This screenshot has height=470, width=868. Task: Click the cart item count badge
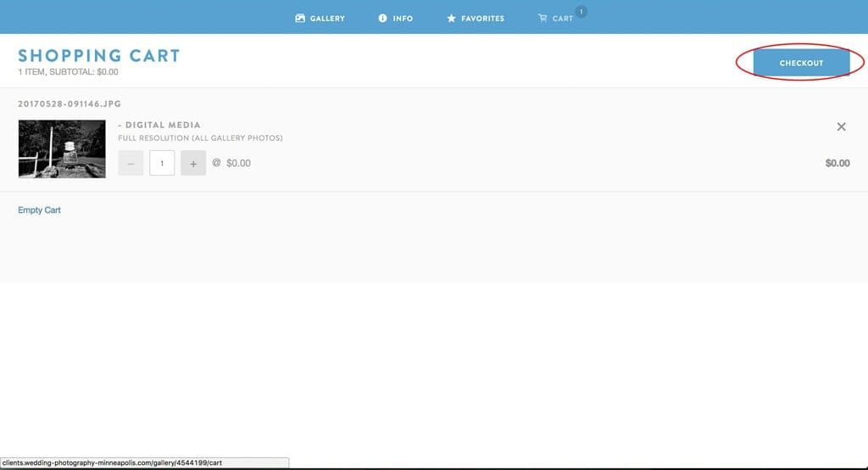click(581, 12)
